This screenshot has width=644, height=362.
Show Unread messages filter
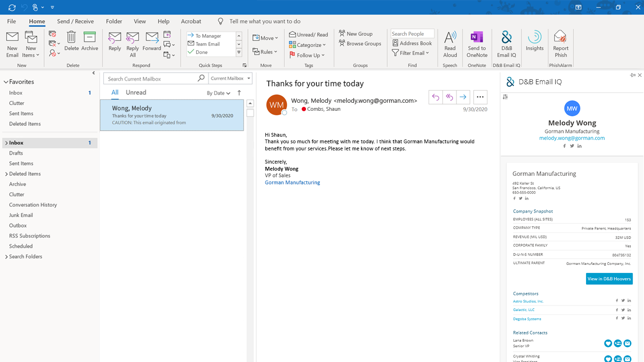pyautogui.click(x=136, y=92)
